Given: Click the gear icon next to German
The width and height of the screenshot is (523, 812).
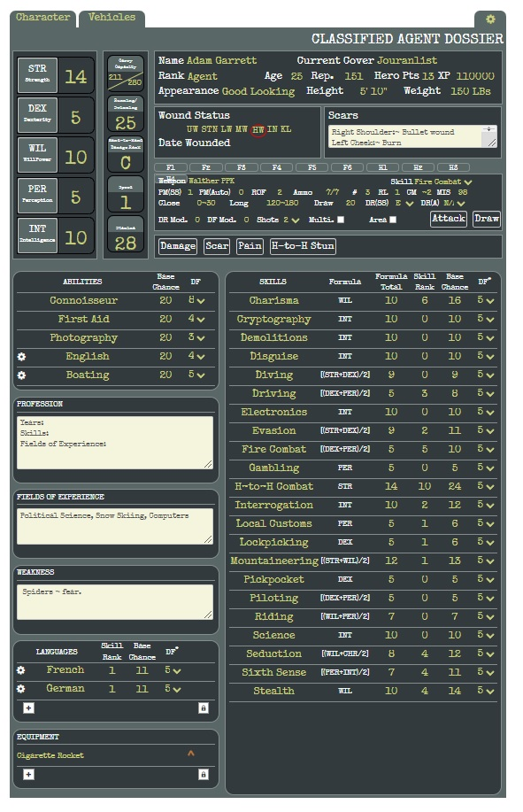Looking at the screenshot, I should (x=20, y=689).
